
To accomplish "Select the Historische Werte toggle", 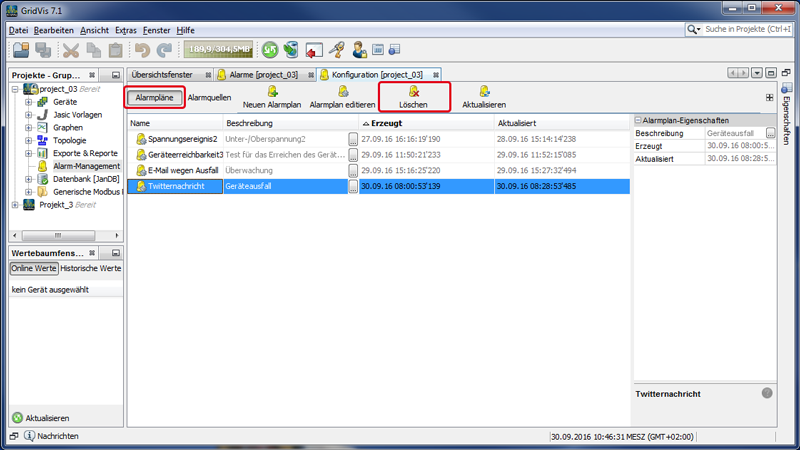I will pyautogui.click(x=91, y=268).
